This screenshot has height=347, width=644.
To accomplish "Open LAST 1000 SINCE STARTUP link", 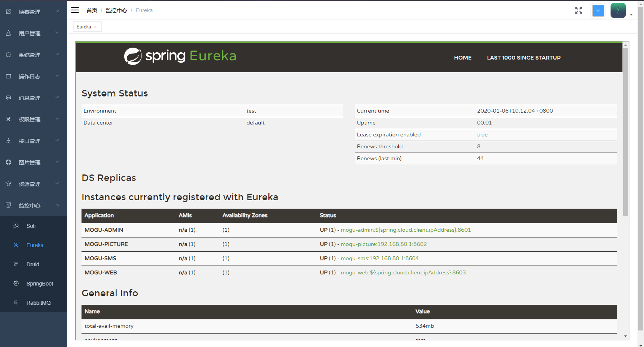I will (524, 58).
